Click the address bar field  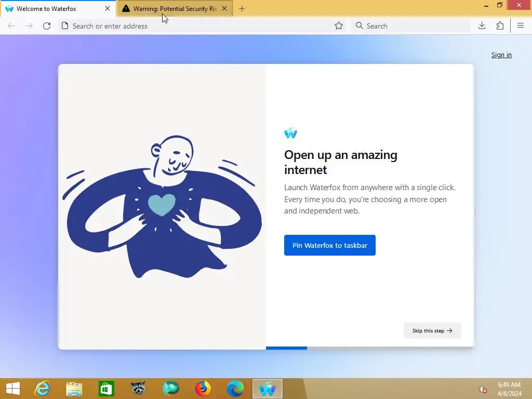(202, 26)
